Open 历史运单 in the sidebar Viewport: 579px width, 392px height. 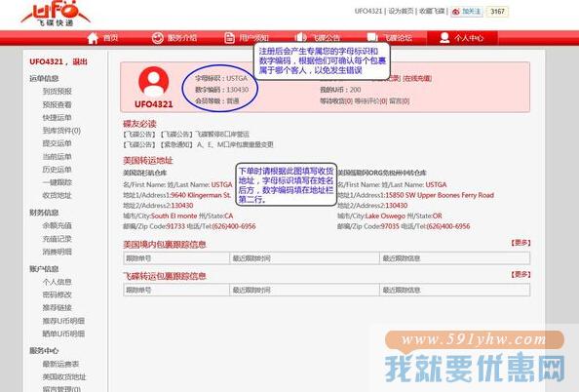coord(57,170)
